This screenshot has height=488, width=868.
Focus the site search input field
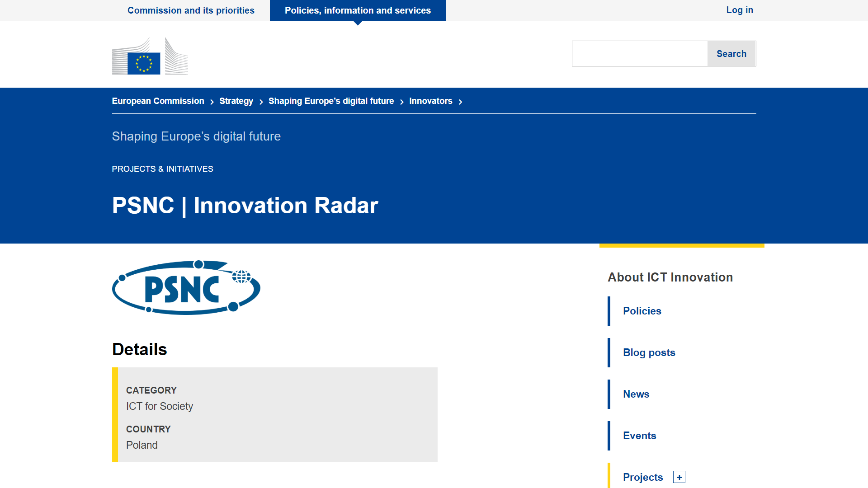(x=640, y=54)
